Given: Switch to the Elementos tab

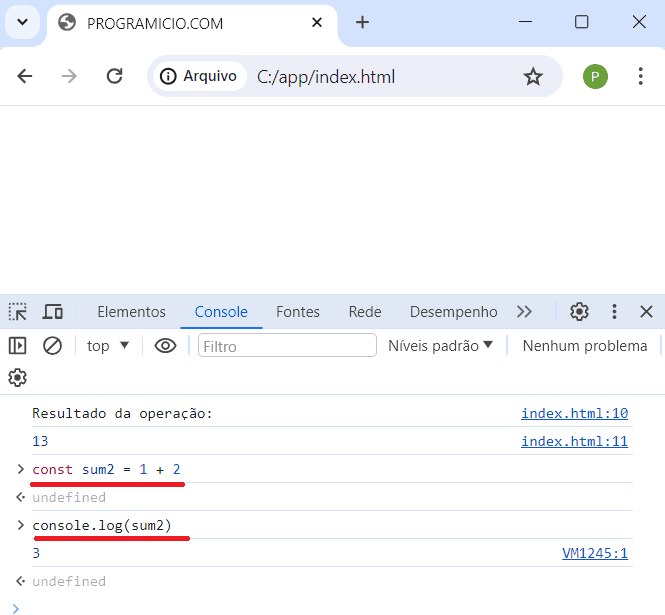Looking at the screenshot, I should (131, 312).
